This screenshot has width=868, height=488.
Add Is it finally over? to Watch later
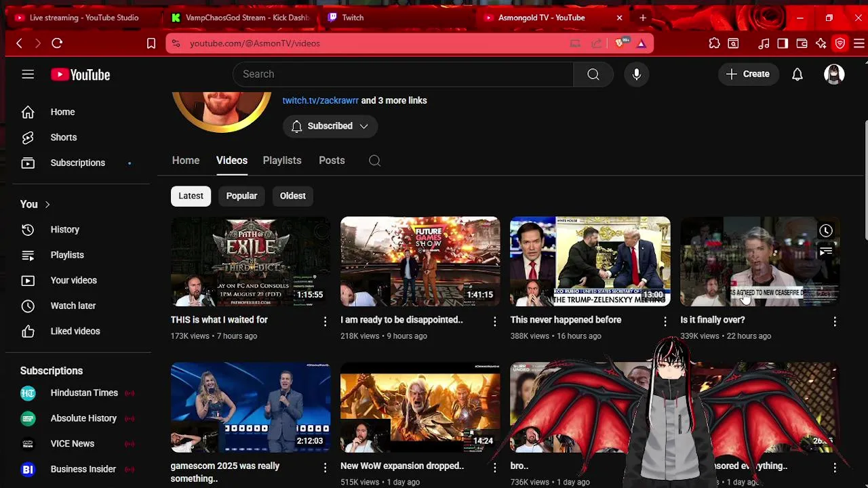825,231
